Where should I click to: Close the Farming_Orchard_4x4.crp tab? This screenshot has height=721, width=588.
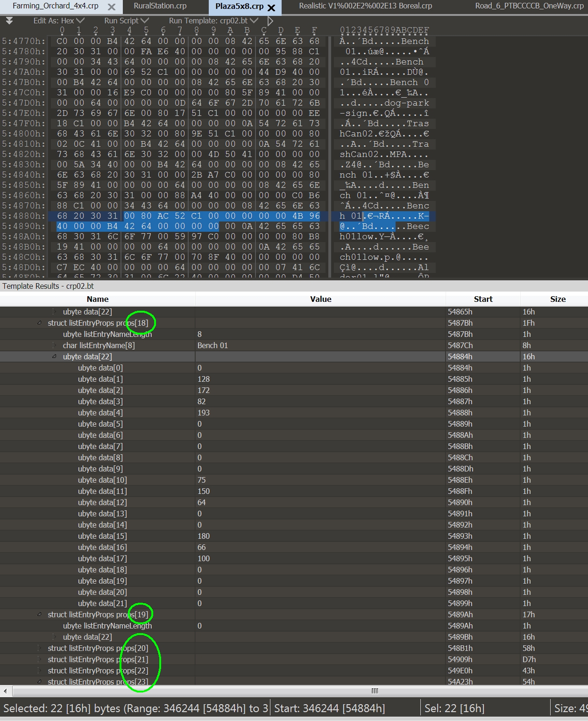tap(111, 7)
